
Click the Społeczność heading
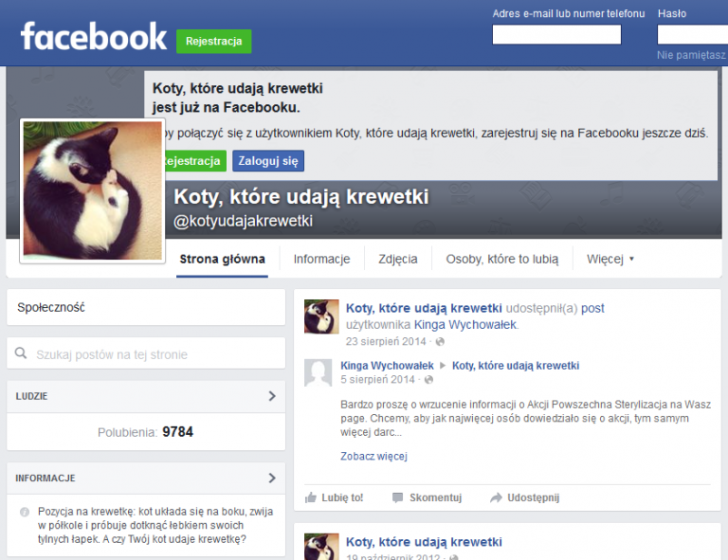tap(51, 308)
